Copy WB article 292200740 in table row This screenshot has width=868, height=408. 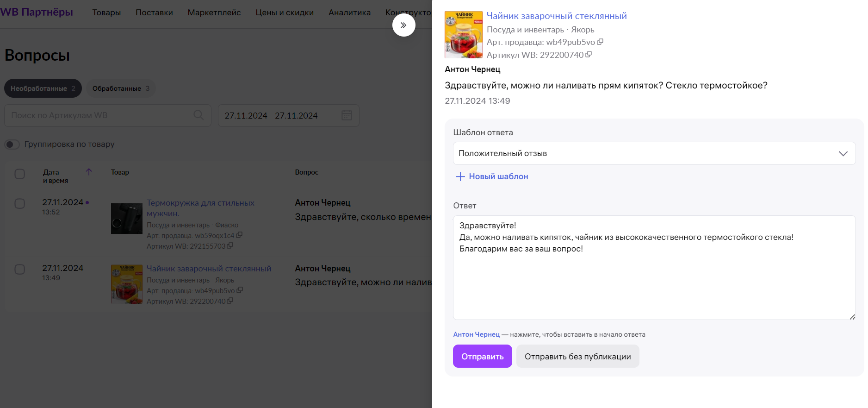click(x=230, y=301)
